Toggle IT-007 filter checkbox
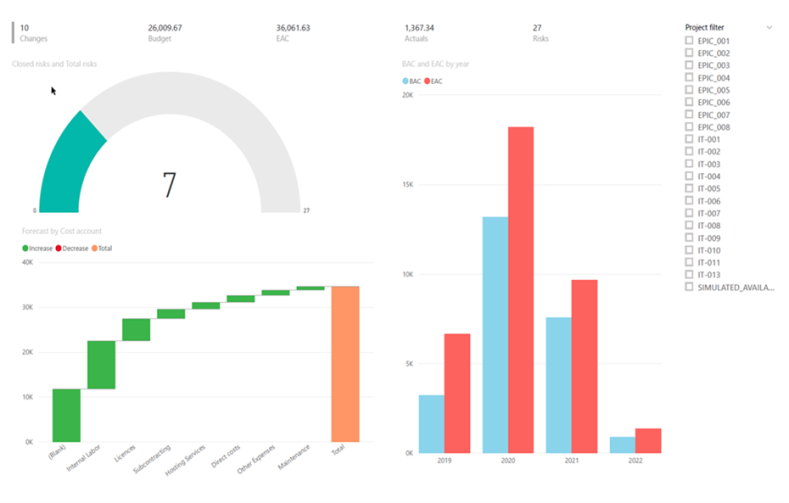The width and height of the screenshot is (789, 503). click(x=689, y=213)
